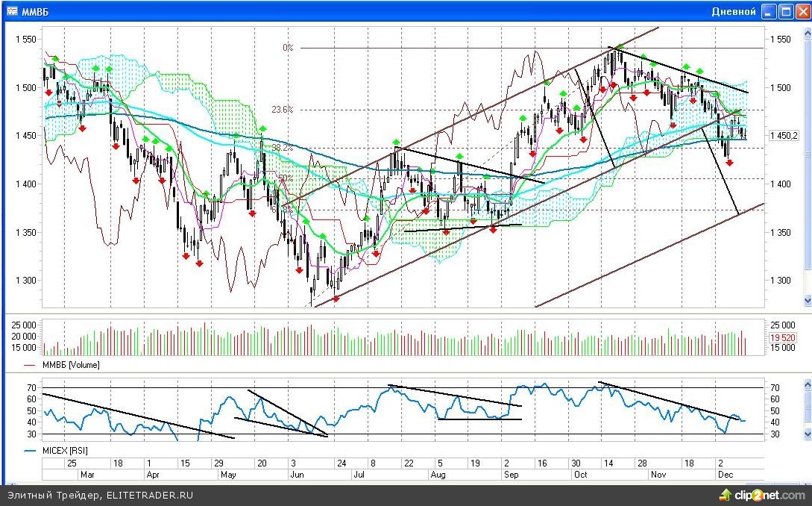Click the Fibonacci 50% level label
Viewport: 812px width, 506px height.
point(286,178)
